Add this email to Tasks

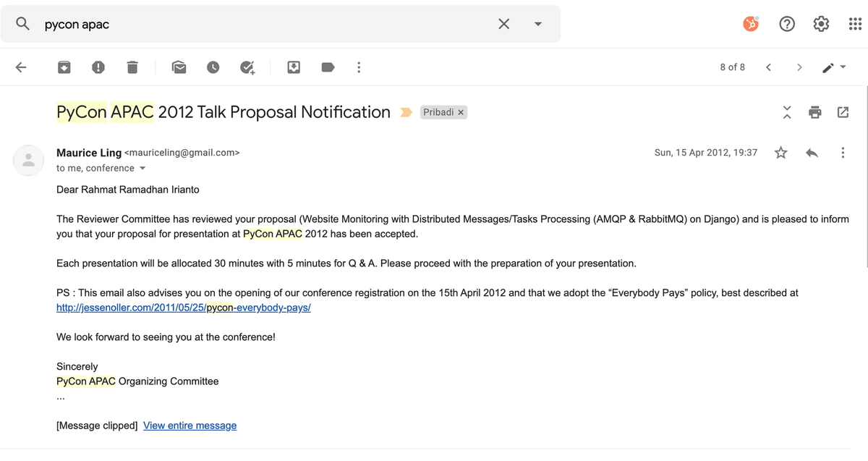(247, 67)
